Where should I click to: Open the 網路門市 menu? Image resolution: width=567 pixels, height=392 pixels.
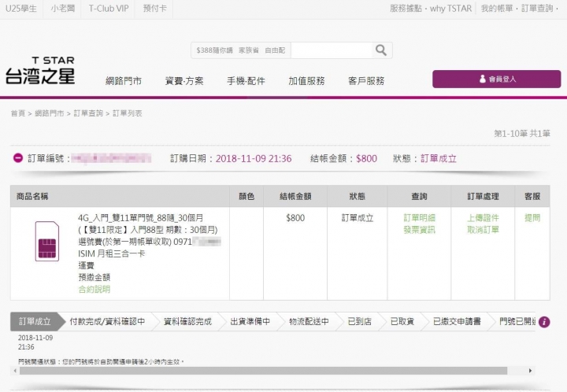(124, 81)
